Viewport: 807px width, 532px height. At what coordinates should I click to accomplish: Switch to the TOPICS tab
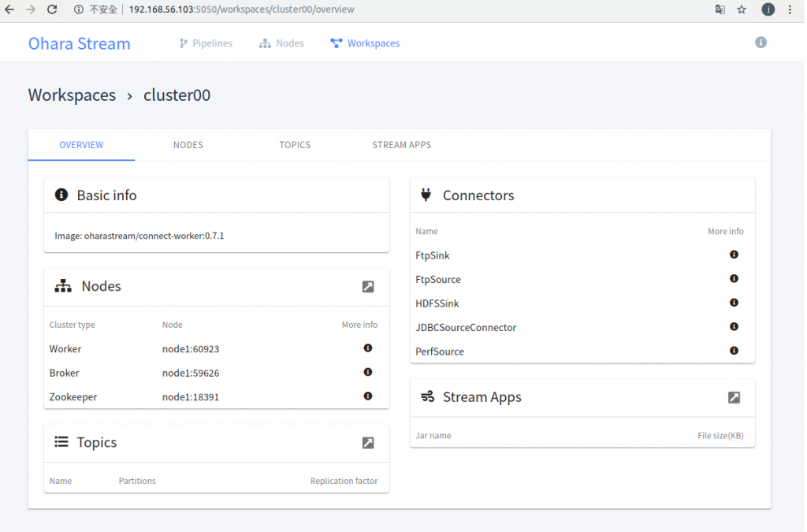coord(295,145)
